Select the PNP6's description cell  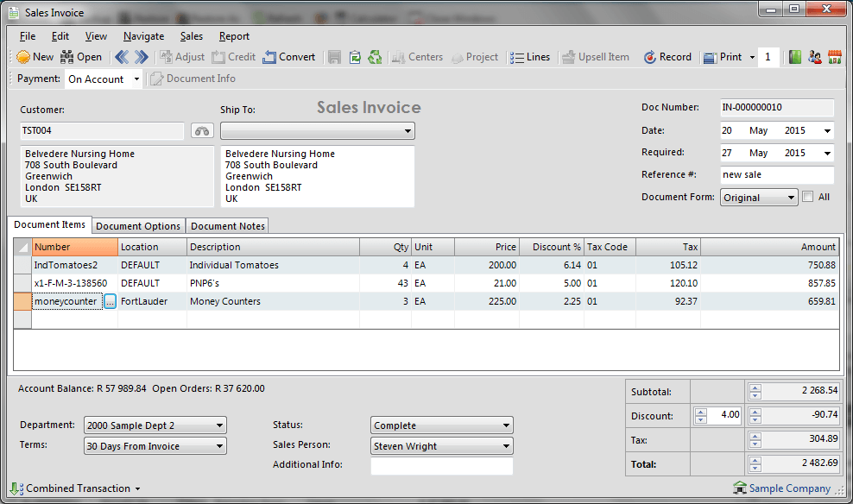point(273,283)
